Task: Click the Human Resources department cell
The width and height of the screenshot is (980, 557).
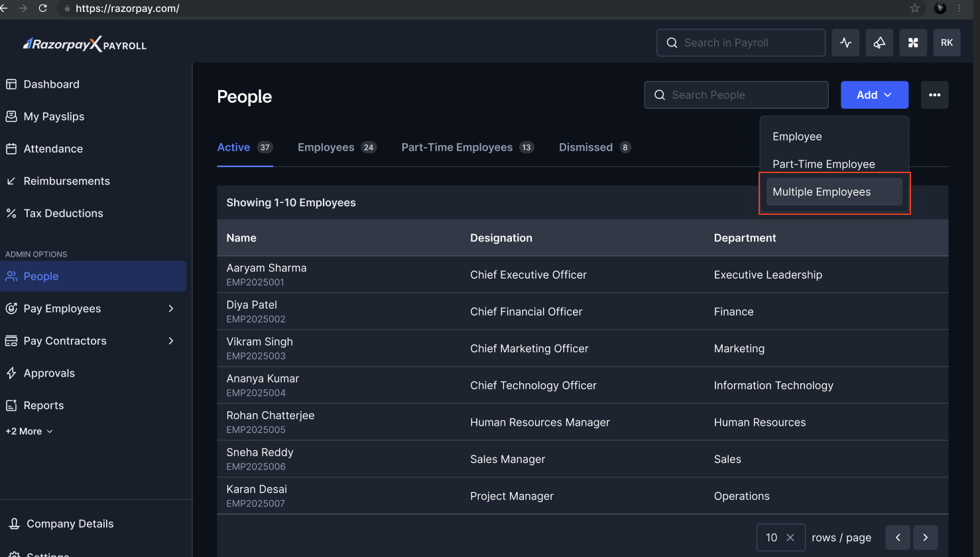Action: pyautogui.click(x=760, y=422)
